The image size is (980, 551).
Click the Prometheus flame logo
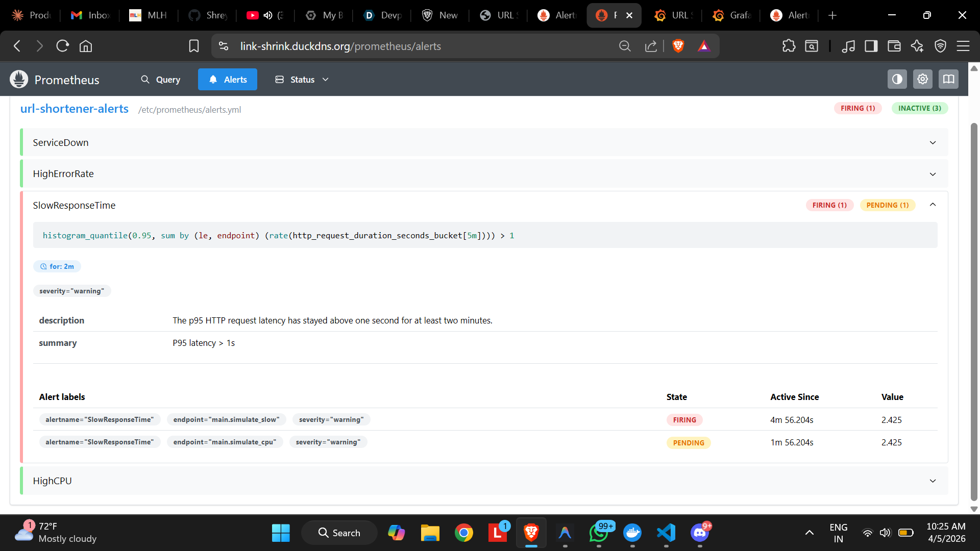click(x=19, y=80)
